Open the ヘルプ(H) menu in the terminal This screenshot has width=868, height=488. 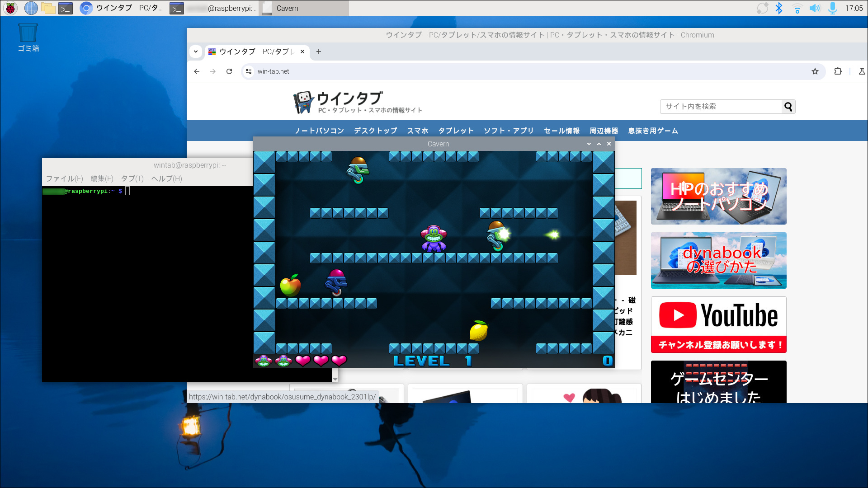(166, 178)
